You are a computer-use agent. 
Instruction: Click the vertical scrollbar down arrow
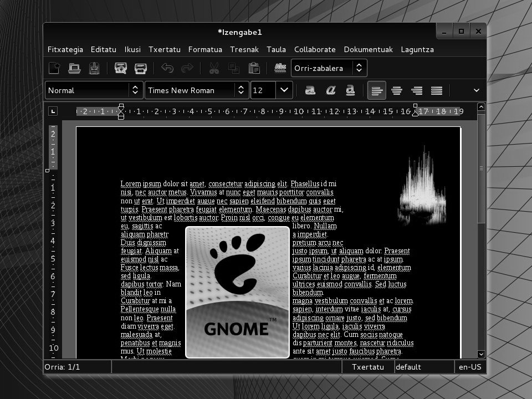(481, 354)
